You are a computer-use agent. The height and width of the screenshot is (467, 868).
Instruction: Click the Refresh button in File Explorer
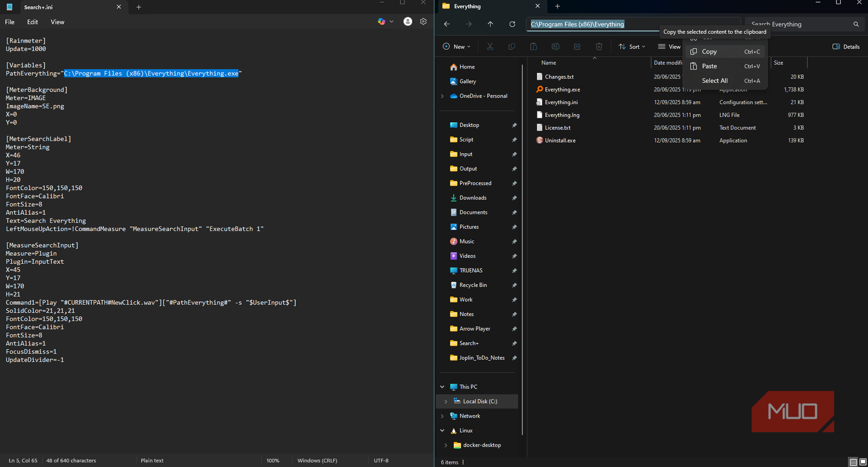512,24
